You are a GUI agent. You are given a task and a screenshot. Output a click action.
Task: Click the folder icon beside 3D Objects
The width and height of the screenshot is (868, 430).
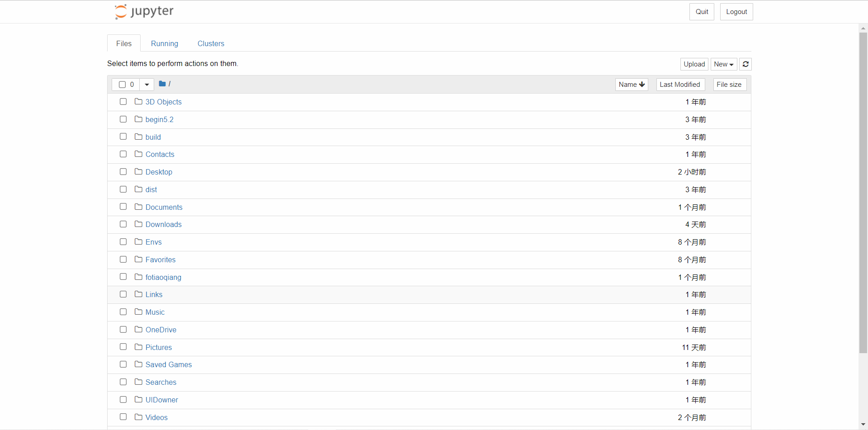coord(138,102)
